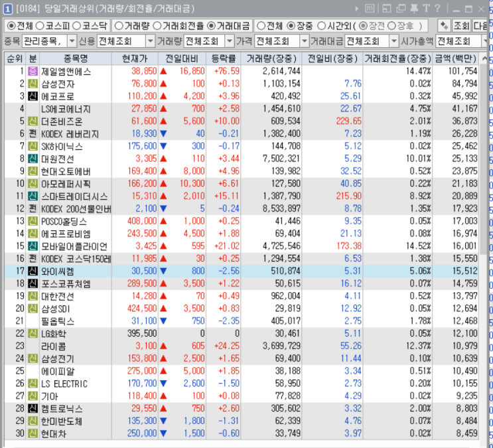This screenshot has height=448, width=493.
Task: Open the 신용 전체조회 dropdown
Action: click(x=151, y=41)
